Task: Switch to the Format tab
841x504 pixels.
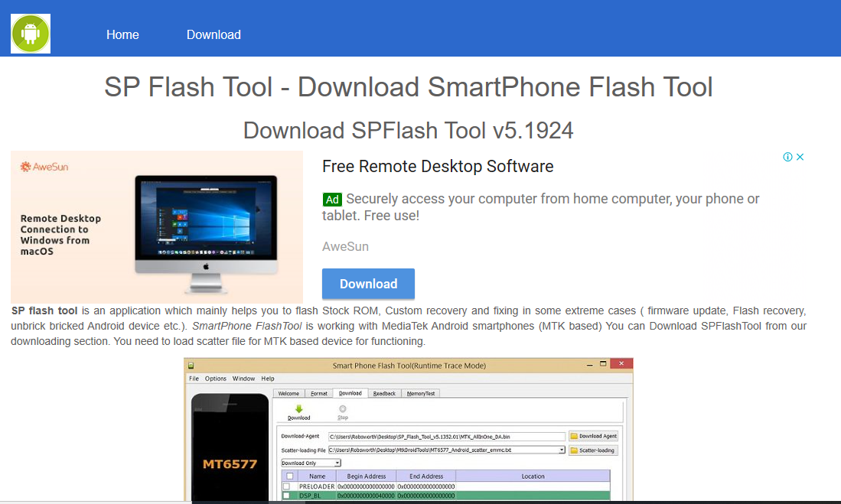Action: click(318, 393)
